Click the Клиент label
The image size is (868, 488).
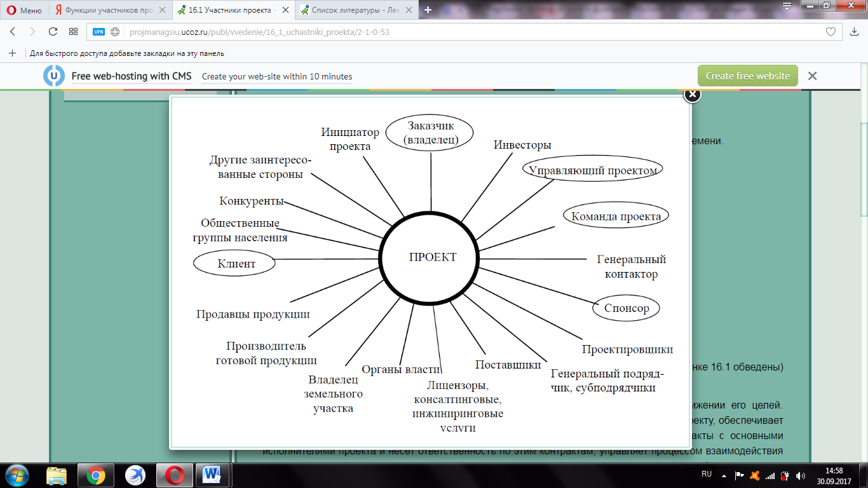234,263
